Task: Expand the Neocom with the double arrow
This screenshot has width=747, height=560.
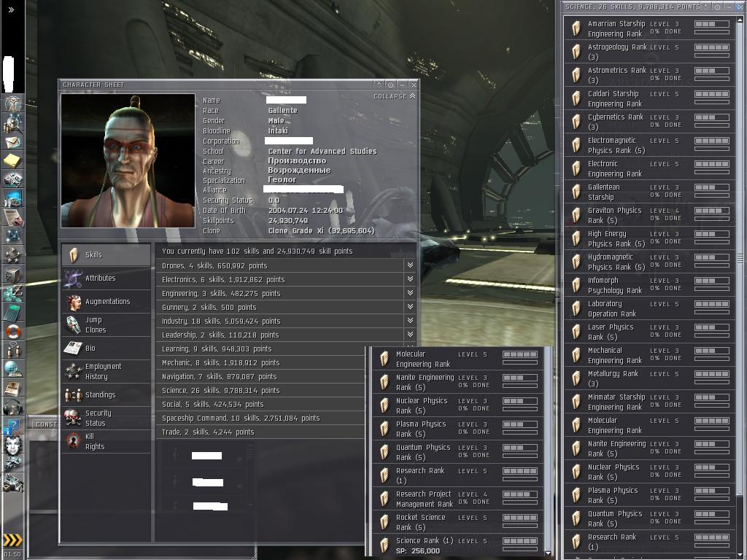Action: (11, 9)
